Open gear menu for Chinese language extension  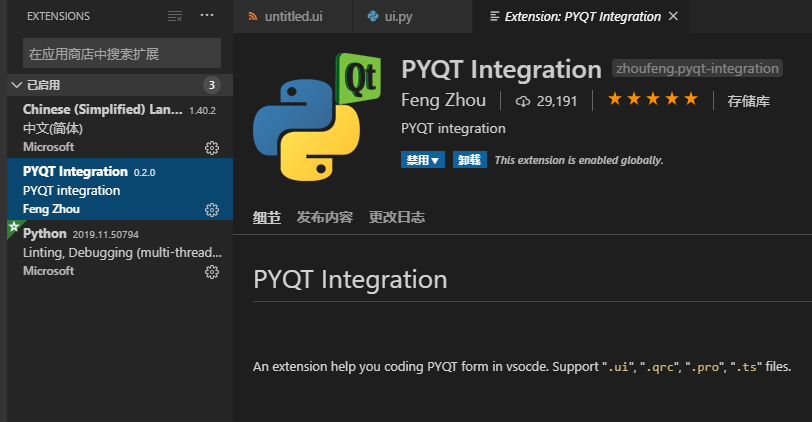(211, 148)
